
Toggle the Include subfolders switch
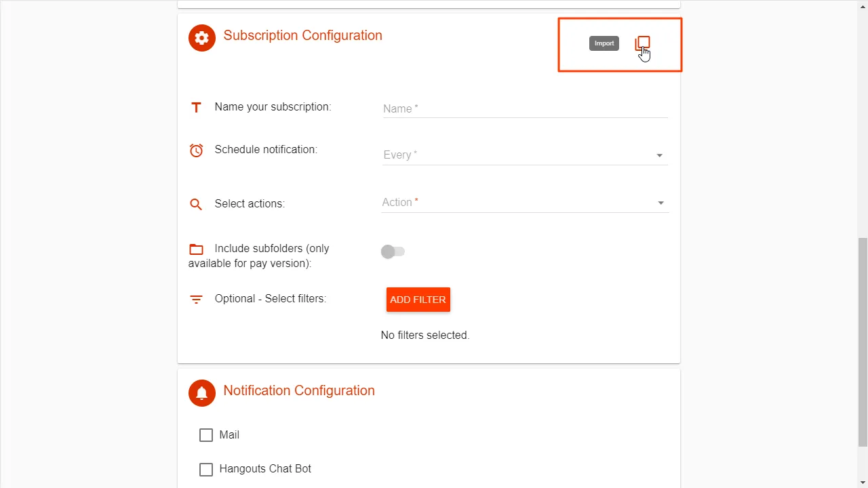click(393, 251)
